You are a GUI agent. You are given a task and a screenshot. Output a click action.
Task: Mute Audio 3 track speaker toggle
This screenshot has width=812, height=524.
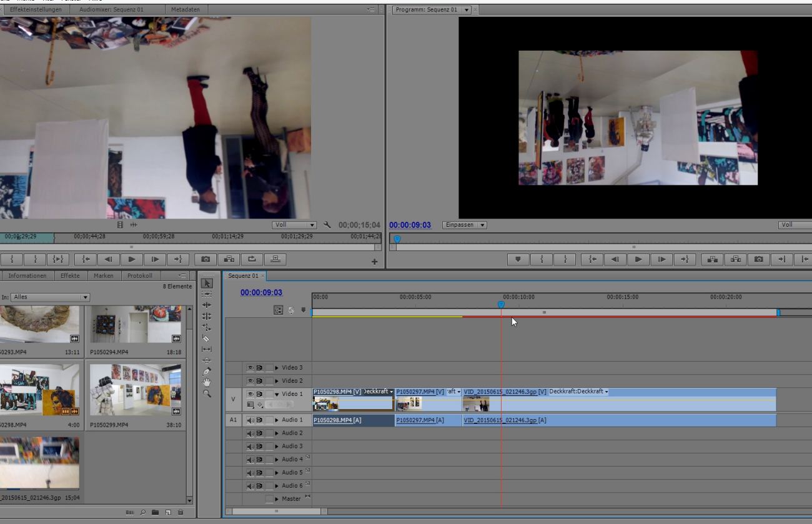pos(250,447)
